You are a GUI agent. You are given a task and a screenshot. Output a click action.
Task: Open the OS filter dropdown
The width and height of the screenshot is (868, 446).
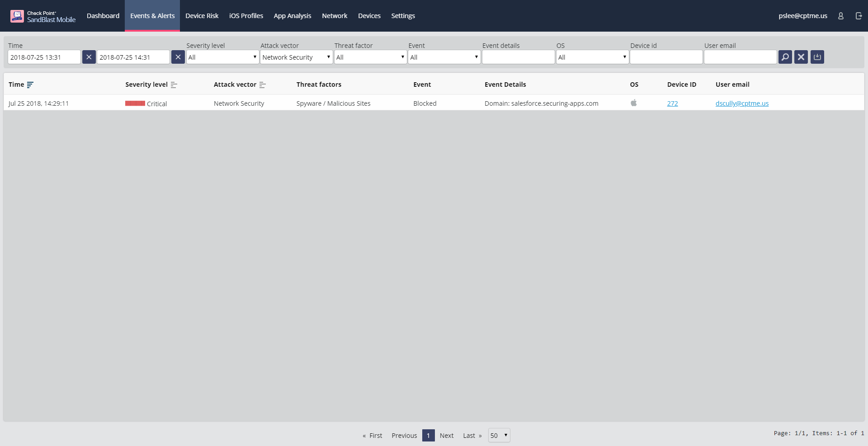[x=592, y=57]
